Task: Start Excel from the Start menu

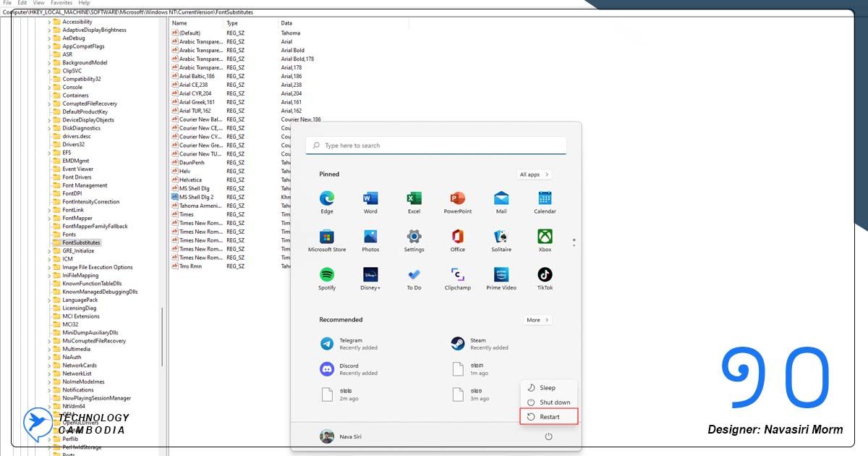Action: point(414,198)
